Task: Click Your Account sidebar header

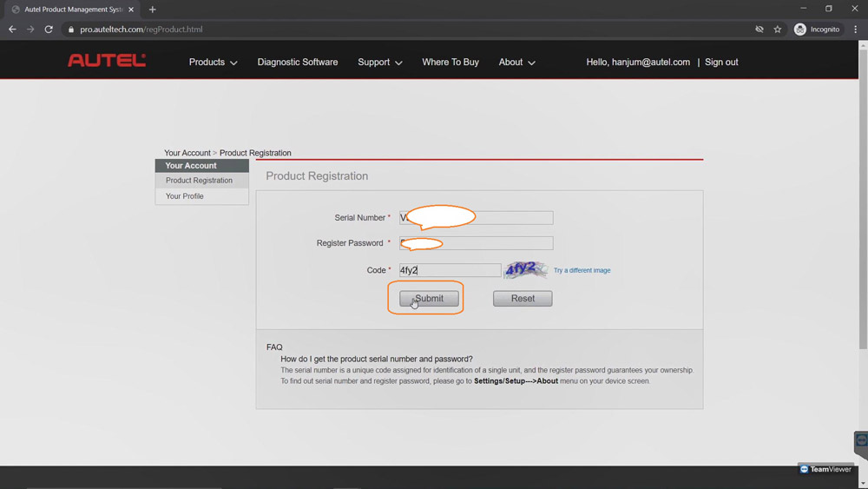Action: 202,166
